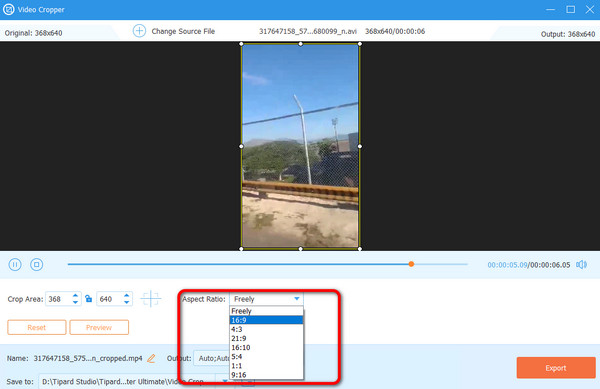Increase the crop width with the up arrow
600x389 pixels.
pos(75,295)
